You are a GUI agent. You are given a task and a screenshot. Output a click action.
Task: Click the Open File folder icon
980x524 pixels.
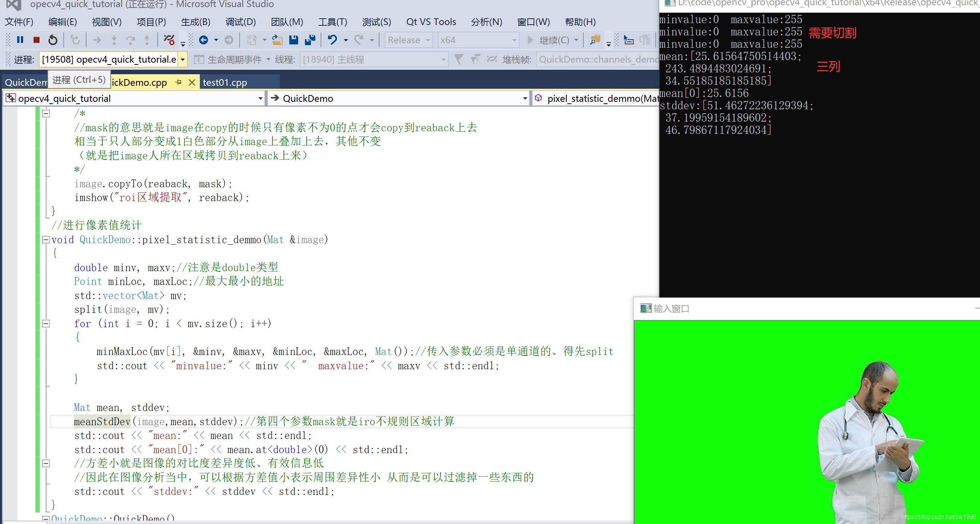[x=277, y=40]
